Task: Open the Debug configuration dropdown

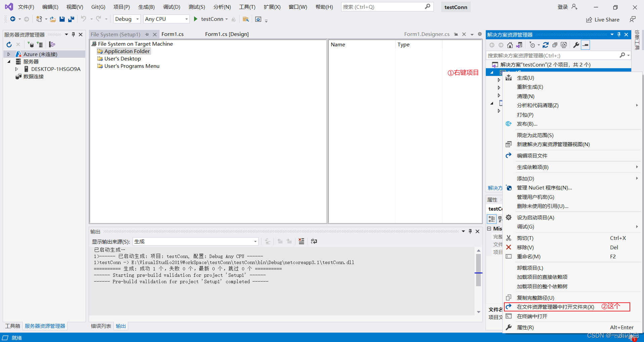Action: 138,19
